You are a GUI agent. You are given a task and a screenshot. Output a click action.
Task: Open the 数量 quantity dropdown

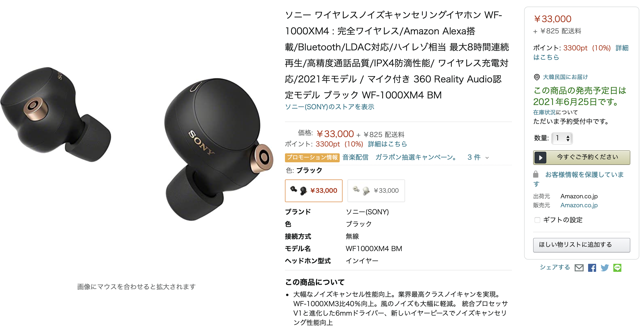[x=562, y=138]
